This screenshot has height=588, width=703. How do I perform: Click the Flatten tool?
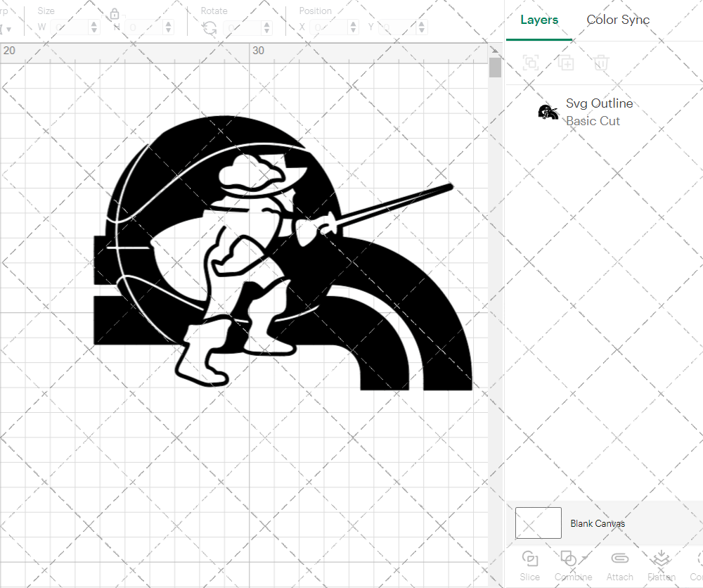coord(662,566)
